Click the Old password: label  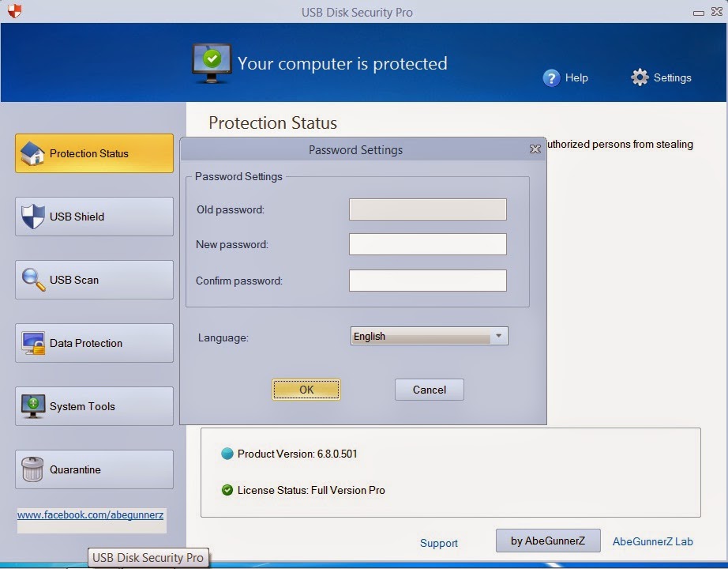point(231,209)
